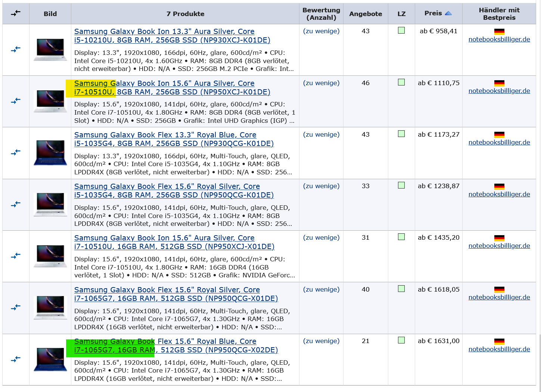Click the 7 Produkte column header
541x392 pixels.
185,14
